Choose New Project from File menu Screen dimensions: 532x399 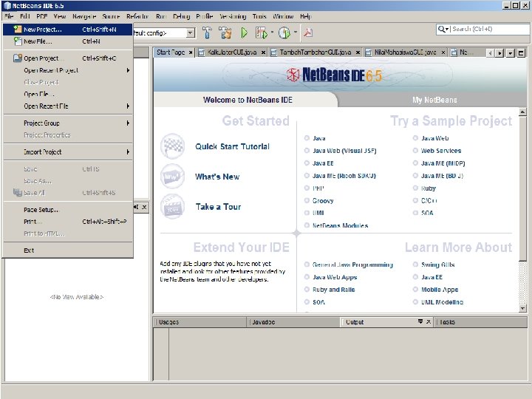pyautogui.click(x=67, y=30)
